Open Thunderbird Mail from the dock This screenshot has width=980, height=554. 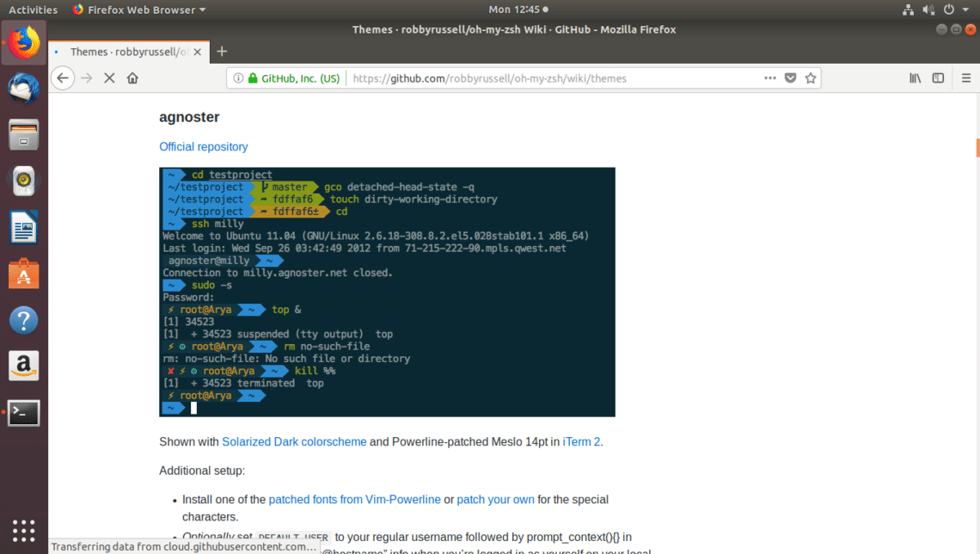(23, 88)
